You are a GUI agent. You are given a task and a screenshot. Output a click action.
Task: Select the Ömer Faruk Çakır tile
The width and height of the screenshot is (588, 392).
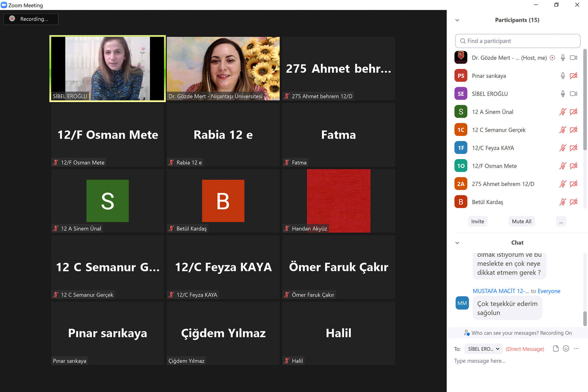coord(339,267)
